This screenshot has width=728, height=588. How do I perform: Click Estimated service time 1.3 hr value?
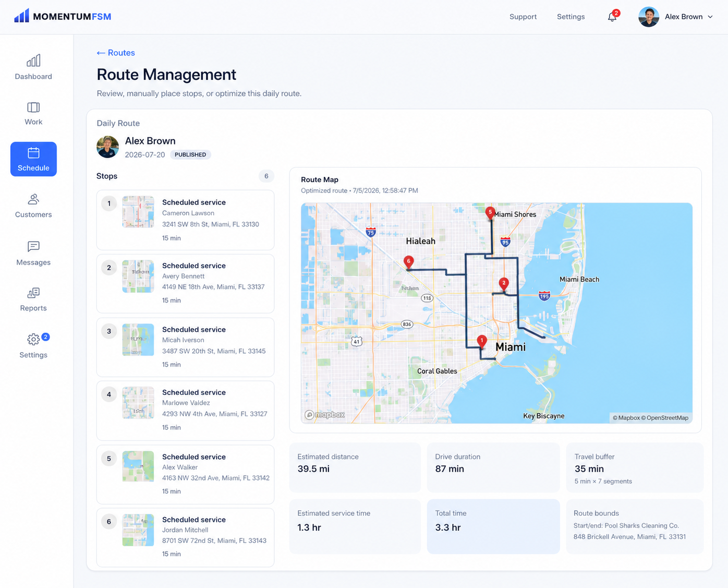[x=309, y=527]
